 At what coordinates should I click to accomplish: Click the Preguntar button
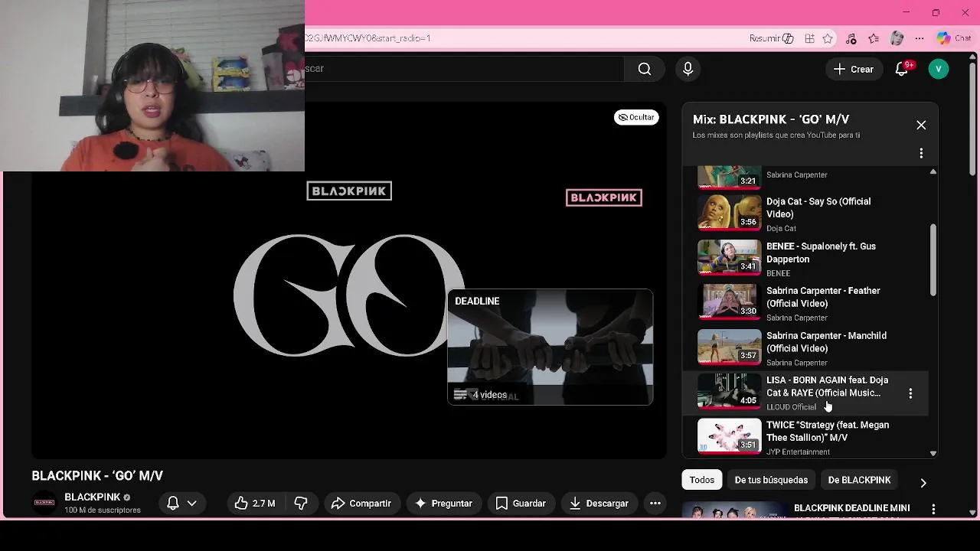pos(443,503)
